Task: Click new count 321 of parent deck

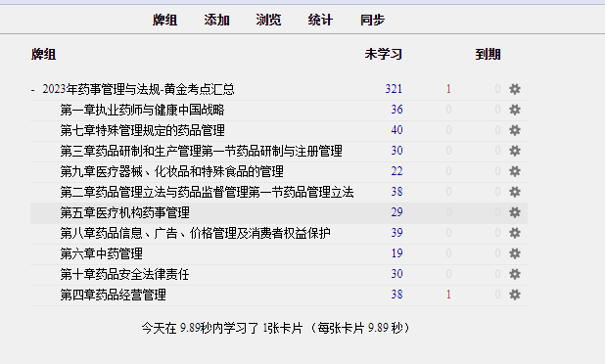Action: tap(394, 89)
